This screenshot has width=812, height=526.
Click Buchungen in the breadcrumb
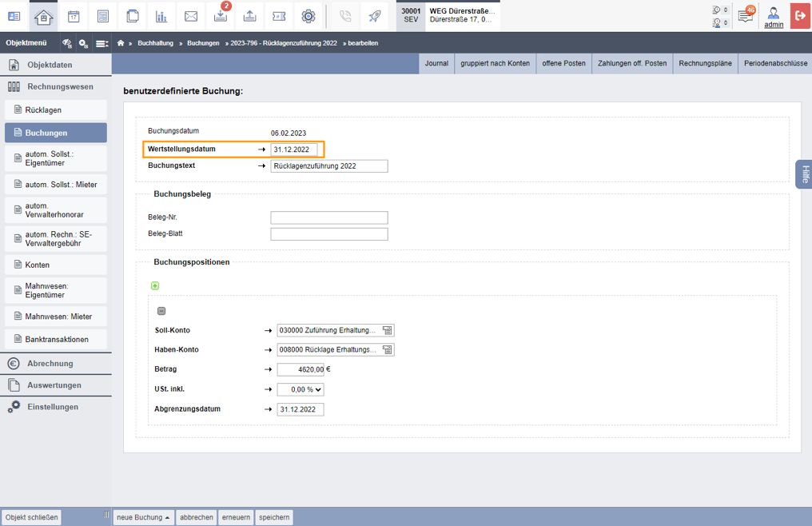point(203,43)
